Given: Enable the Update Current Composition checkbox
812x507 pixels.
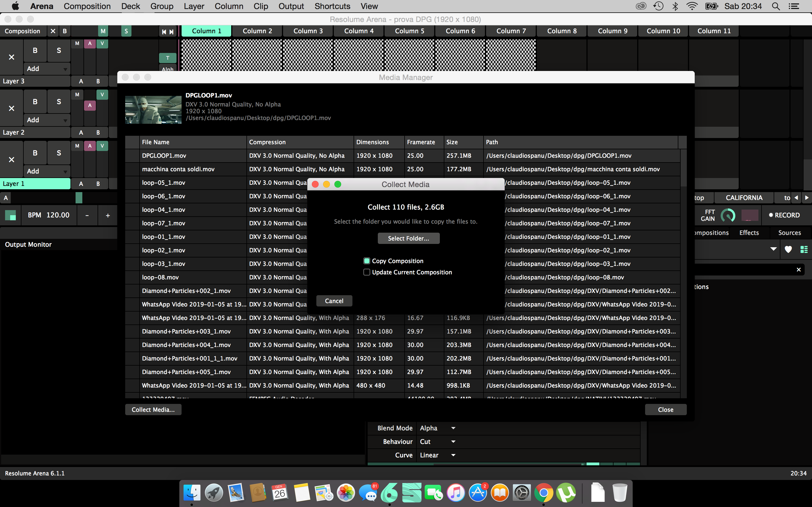Looking at the screenshot, I should click(367, 272).
